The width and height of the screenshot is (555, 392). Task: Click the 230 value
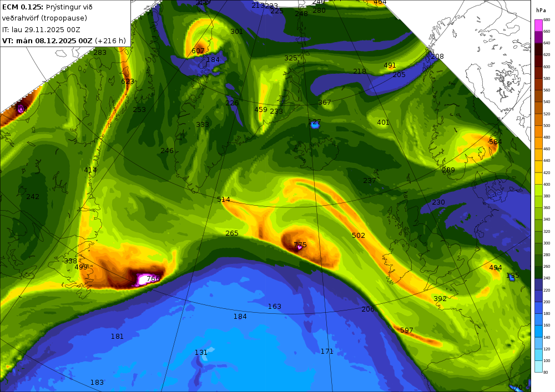point(438,202)
